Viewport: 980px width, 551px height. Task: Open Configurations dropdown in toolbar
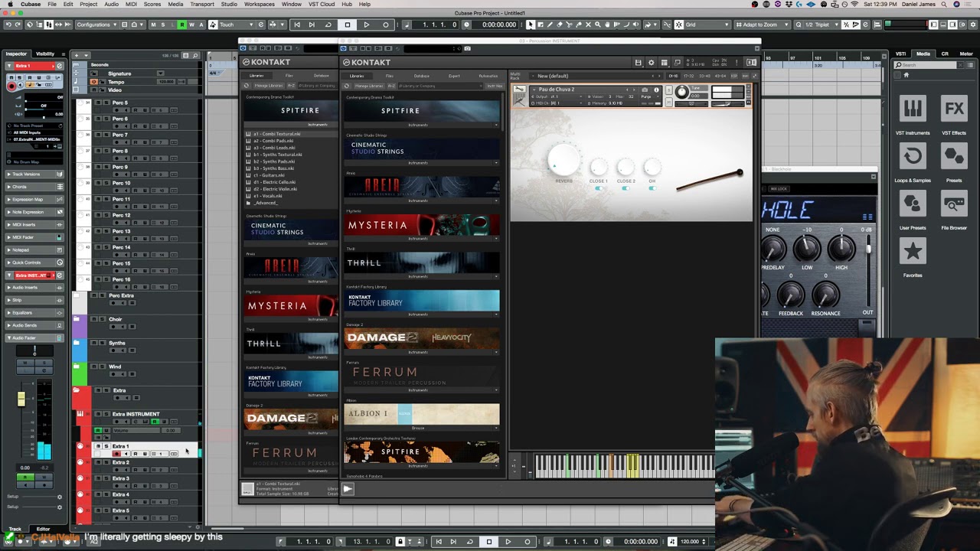tap(96, 24)
